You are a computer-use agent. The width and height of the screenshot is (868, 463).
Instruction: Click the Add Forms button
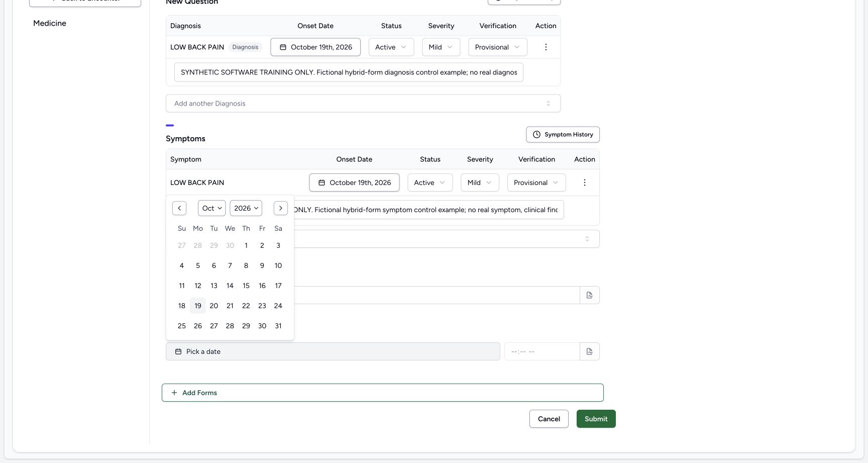click(383, 393)
